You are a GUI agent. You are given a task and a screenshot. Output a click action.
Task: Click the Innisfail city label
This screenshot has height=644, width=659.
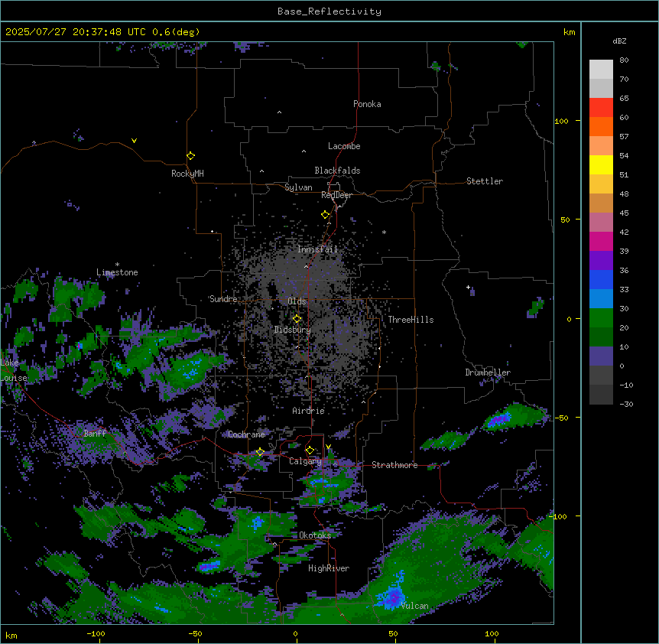point(318,249)
